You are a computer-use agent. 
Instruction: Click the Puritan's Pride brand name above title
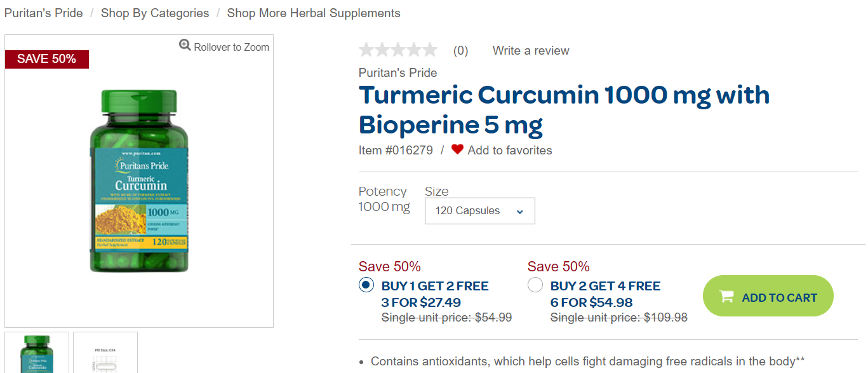397,72
